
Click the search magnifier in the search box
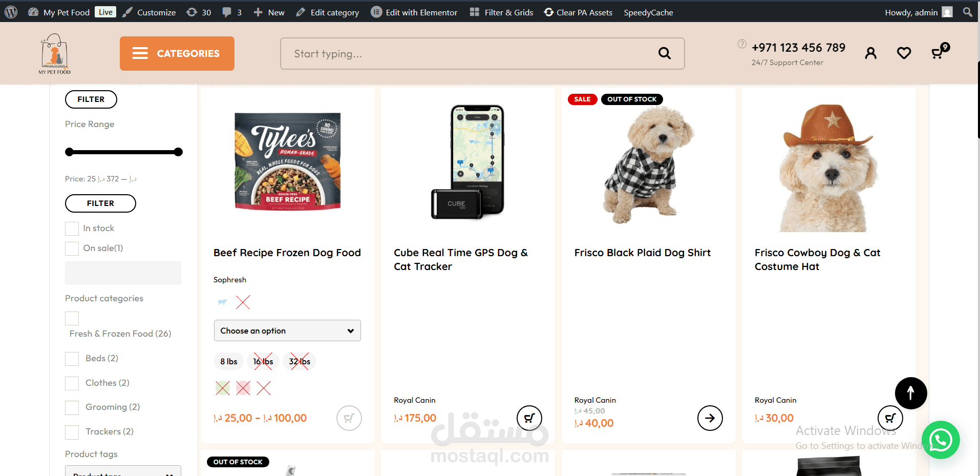pos(665,53)
